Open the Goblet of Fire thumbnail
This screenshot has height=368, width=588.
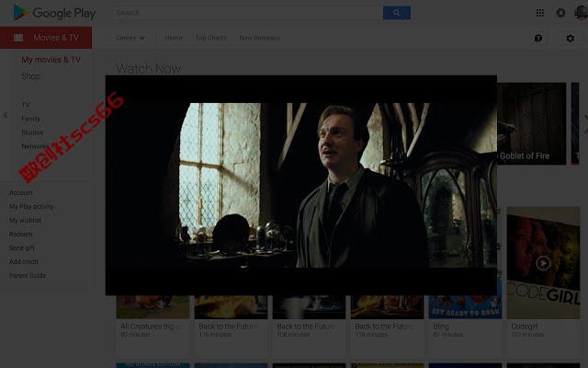tap(532, 123)
